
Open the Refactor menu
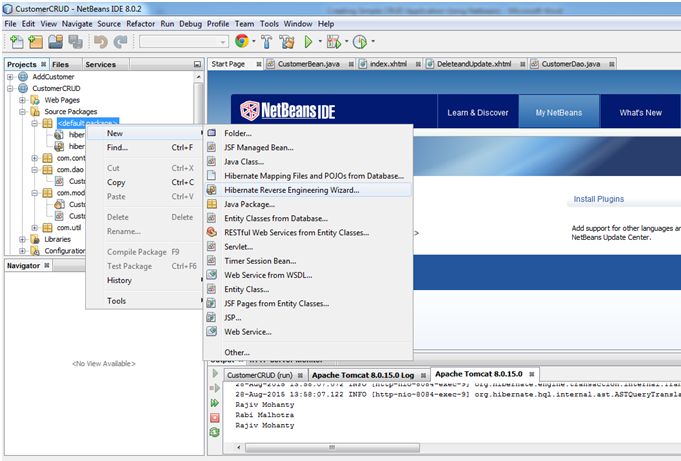tap(140, 24)
